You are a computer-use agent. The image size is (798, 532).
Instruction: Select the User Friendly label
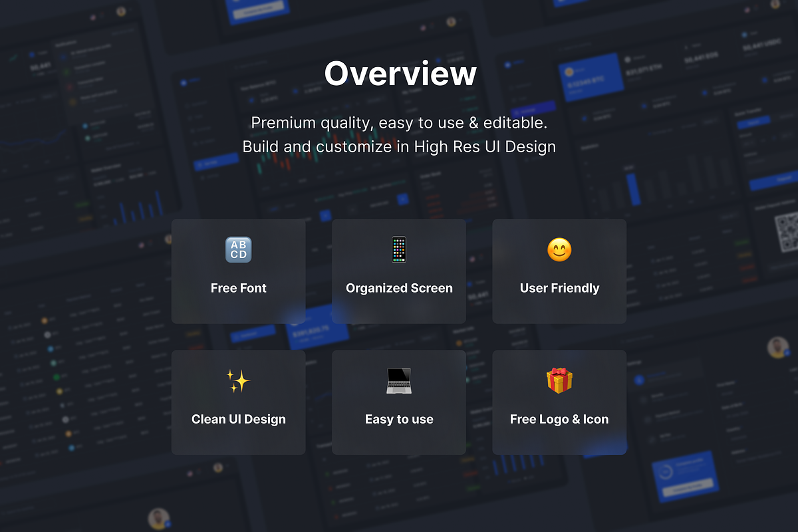pyautogui.click(x=559, y=289)
